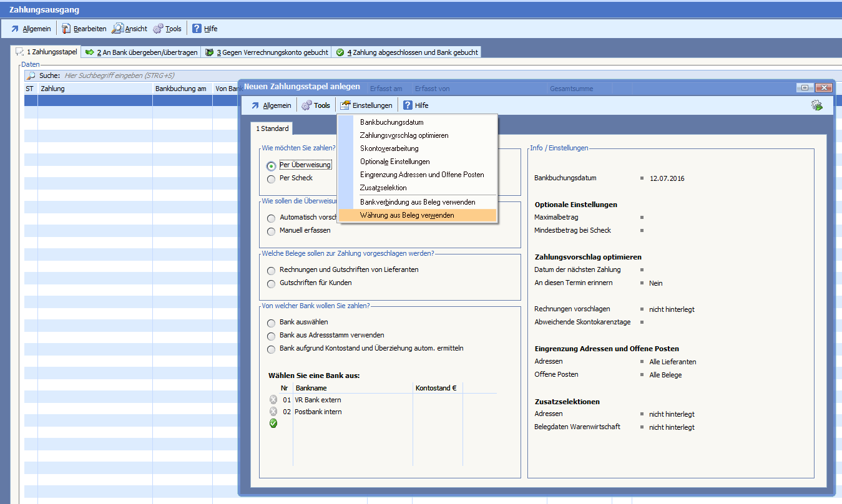Select the Per Scheck radio button

pos(271,178)
